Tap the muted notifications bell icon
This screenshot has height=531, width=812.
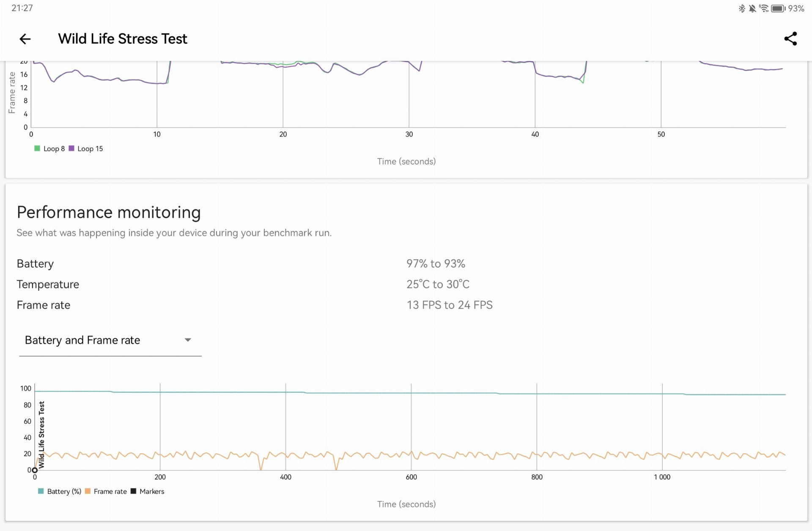752,8
